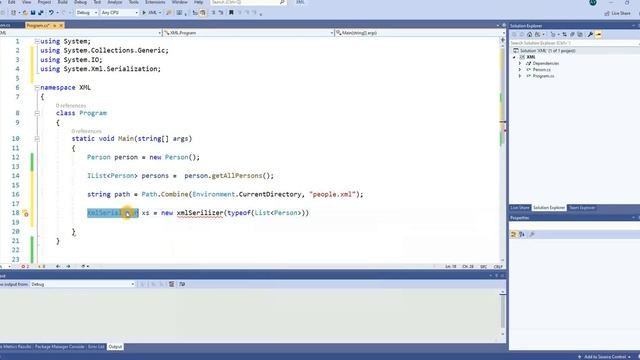Viewport: 640px width, 360px height.
Task: Click the top Search (Ctrl+Q) box
Action: pyautogui.click(x=248, y=2)
